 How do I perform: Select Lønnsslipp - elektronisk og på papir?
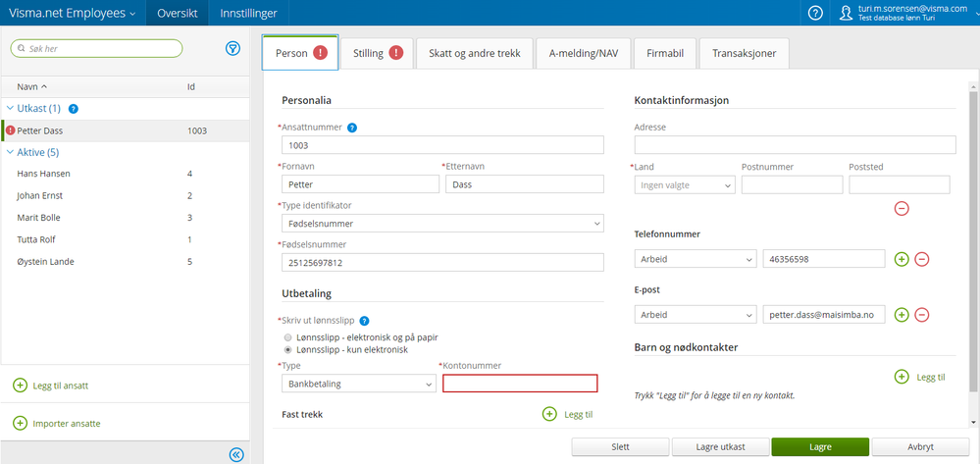pyautogui.click(x=287, y=335)
